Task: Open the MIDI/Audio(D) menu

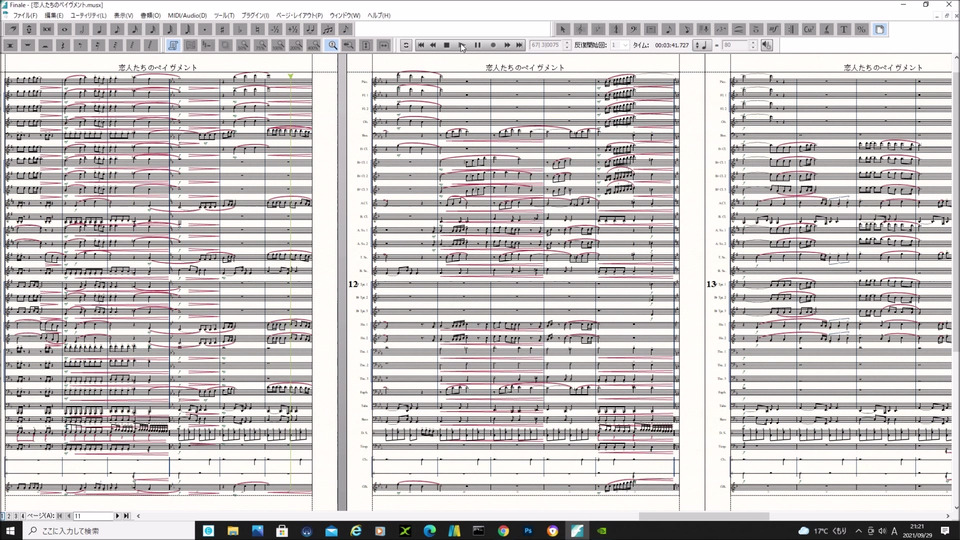Action: (187, 15)
